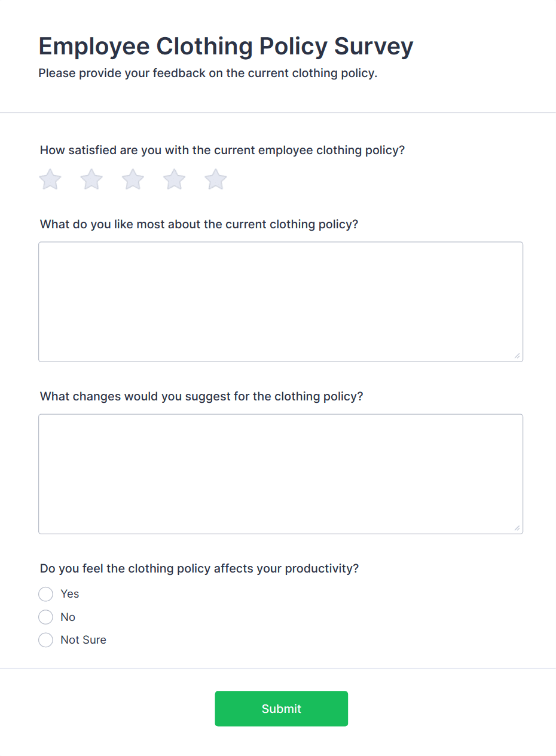Select the second star icon
The image size is (556, 756).
(91, 179)
